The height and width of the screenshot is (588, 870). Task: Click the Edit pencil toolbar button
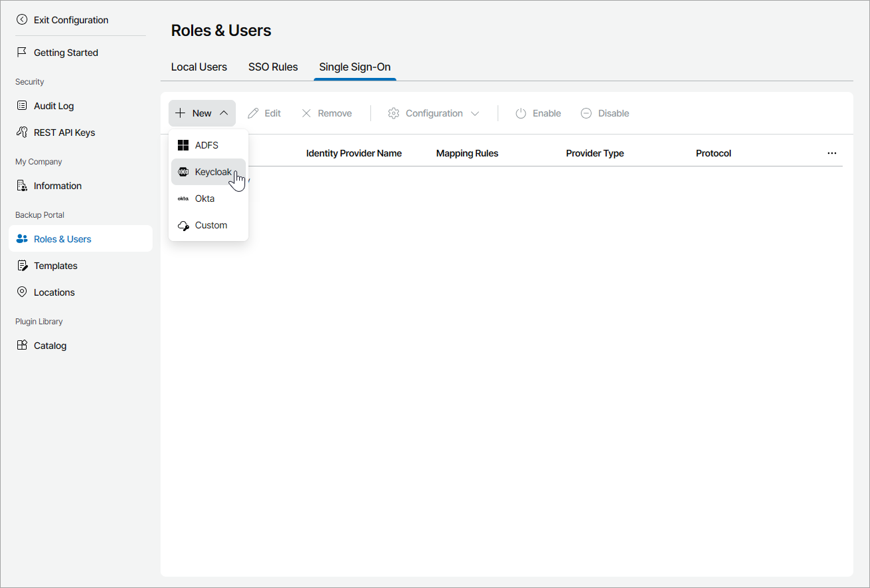click(x=264, y=113)
